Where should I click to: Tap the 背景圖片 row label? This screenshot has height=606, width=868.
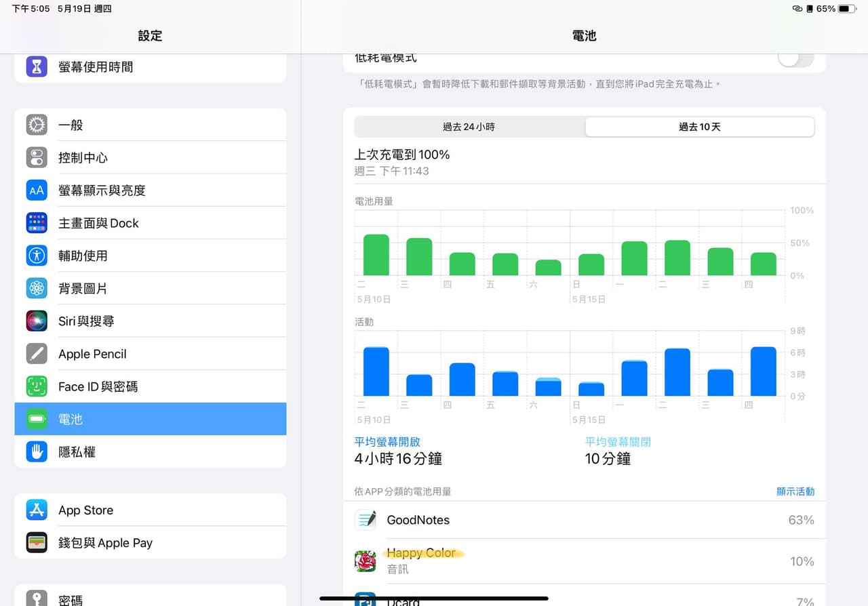[83, 288]
